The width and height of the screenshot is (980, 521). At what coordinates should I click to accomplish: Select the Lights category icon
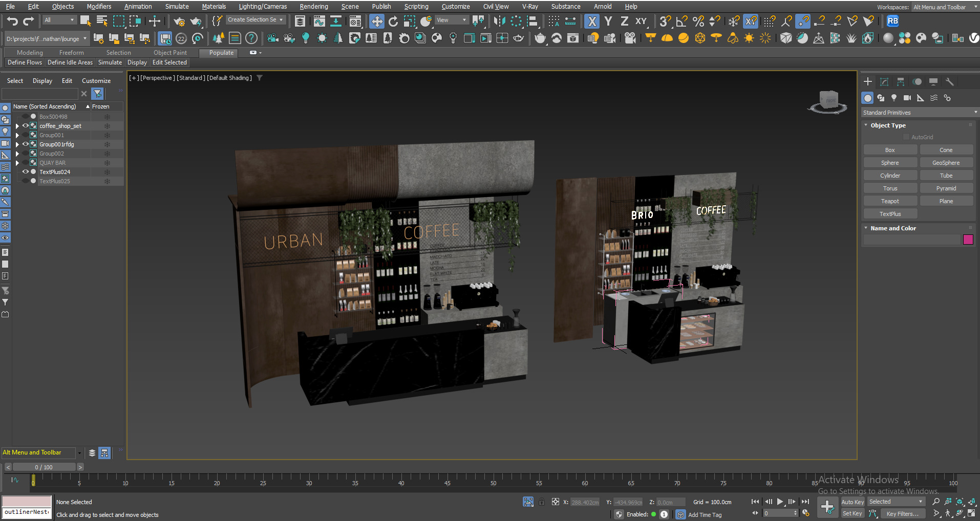tap(894, 98)
